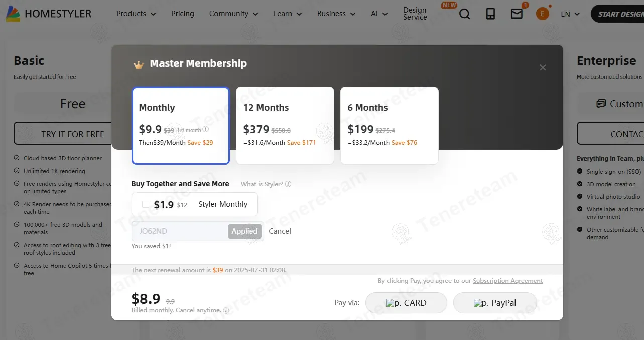Click the TRY IT FOR FREE button
Viewport: 644px width, 340px height.
72,133
